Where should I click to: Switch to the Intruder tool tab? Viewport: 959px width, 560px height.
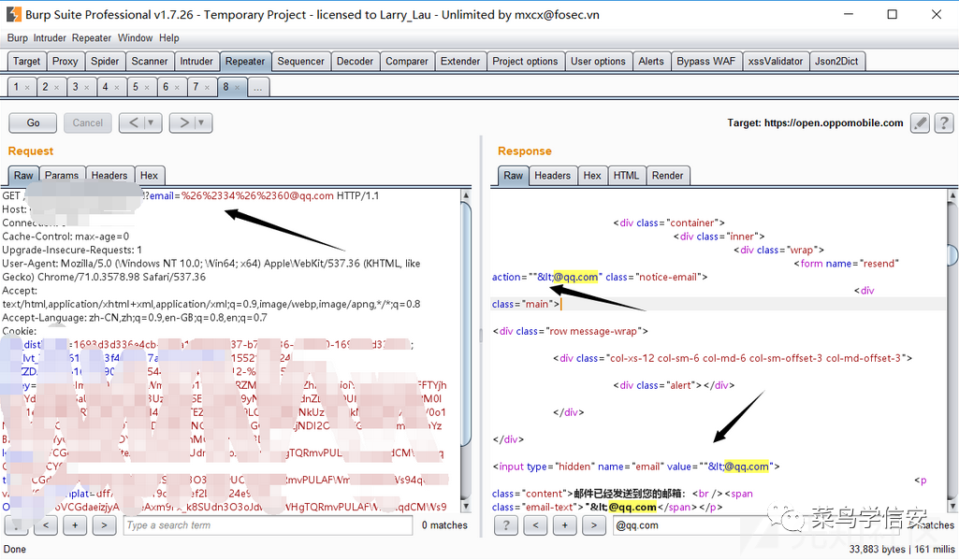[x=196, y=61]
